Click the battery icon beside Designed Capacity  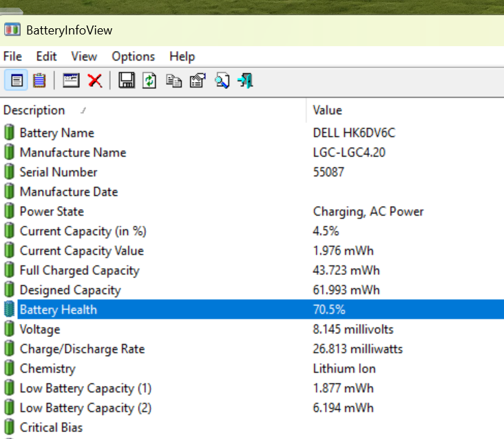point(10,289)
